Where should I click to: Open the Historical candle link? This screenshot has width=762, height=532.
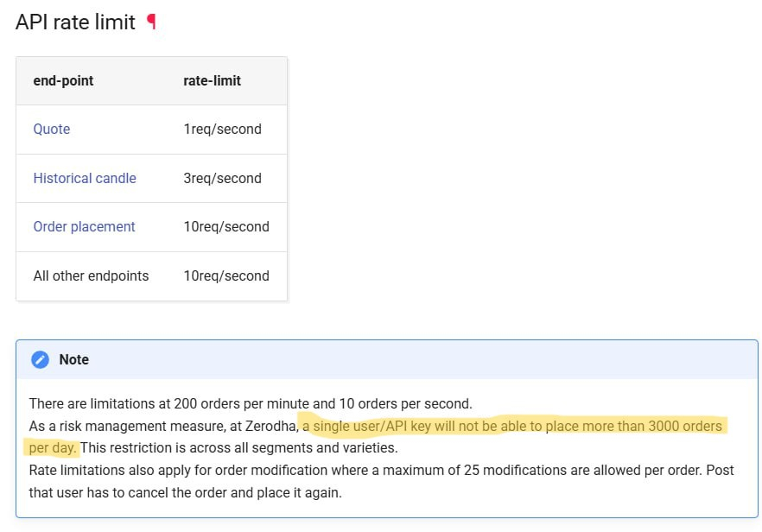85,178
